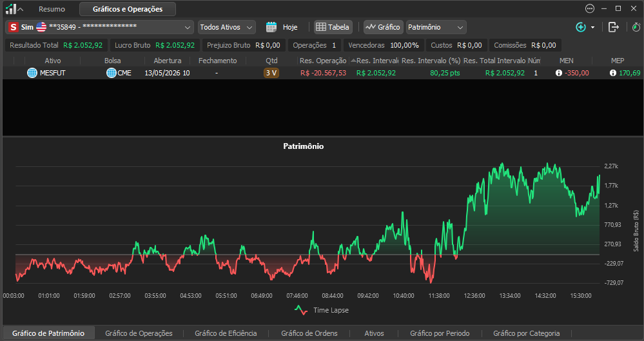
Task: Open the Patrimônio chart type dropdown
Action: pyautogui.click(x=436, y=27)
